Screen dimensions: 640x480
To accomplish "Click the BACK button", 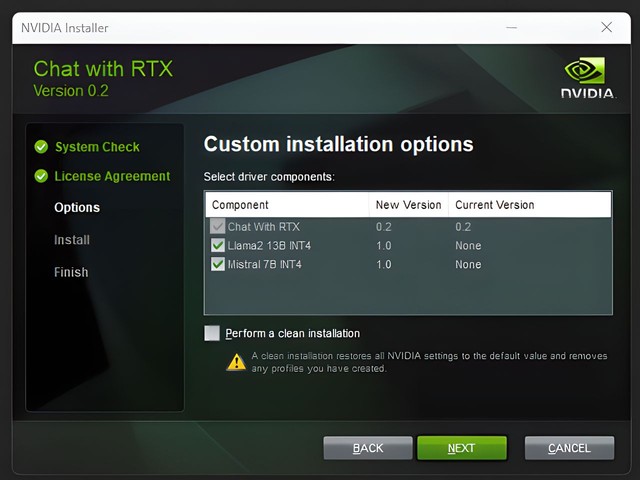I will point(368,448).
